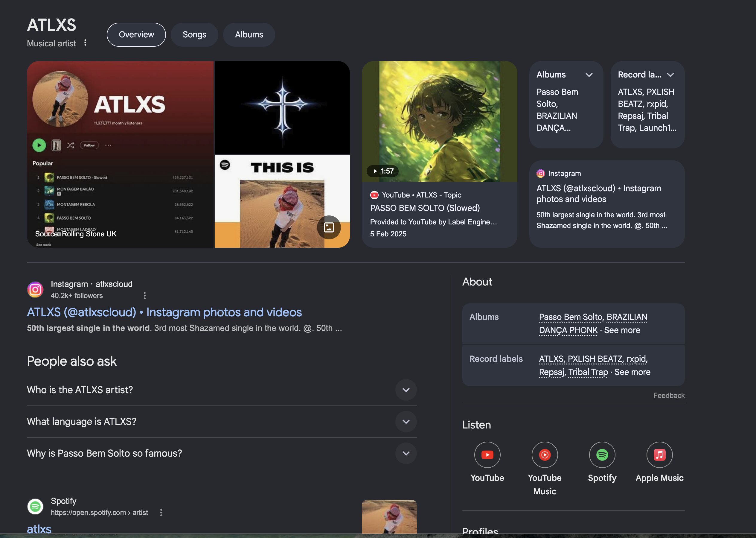This screenshot has width=756, height=538.
Task: Open ATLXS (@atlxscloud) Instagram photos and videos link
Action: (x=164, y=312)
